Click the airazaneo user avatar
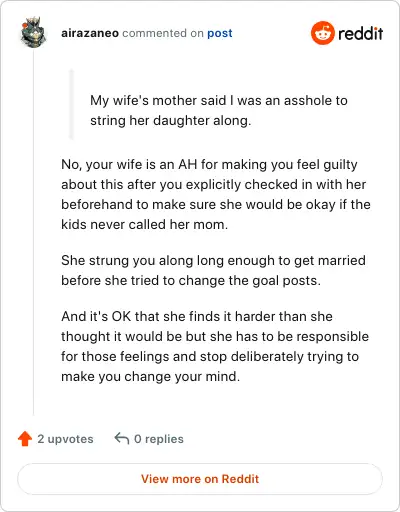 (33, 33)
